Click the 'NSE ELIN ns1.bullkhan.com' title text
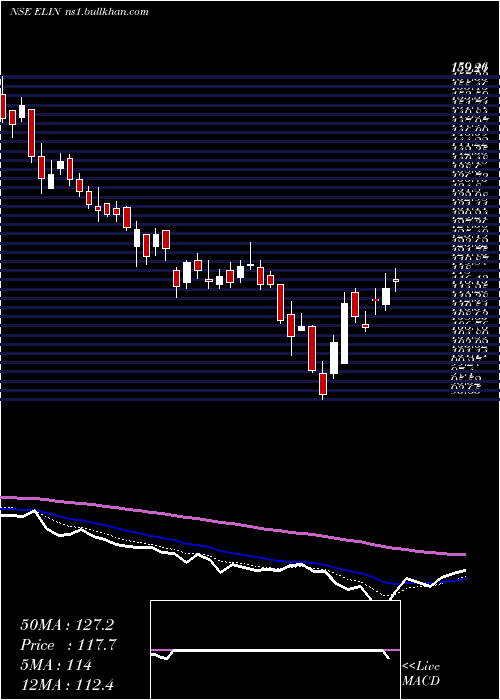Image resolution: width=500 pixels, height=700 pixels. tap(79, 12)
